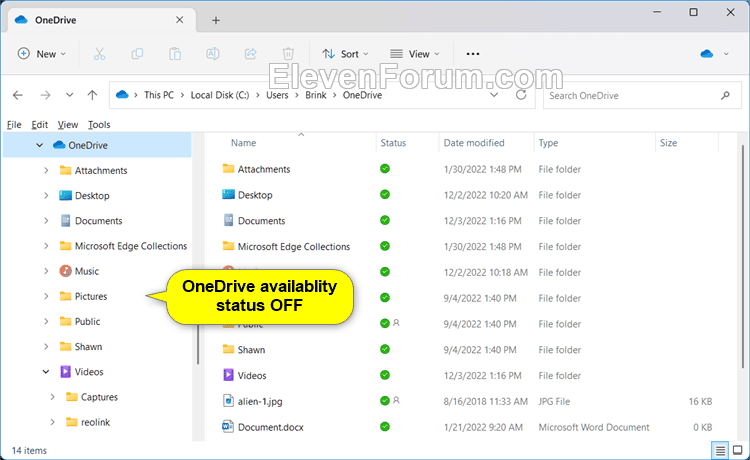Open the Recent locations chevron
750x460 pixels.
click(69, 95)
